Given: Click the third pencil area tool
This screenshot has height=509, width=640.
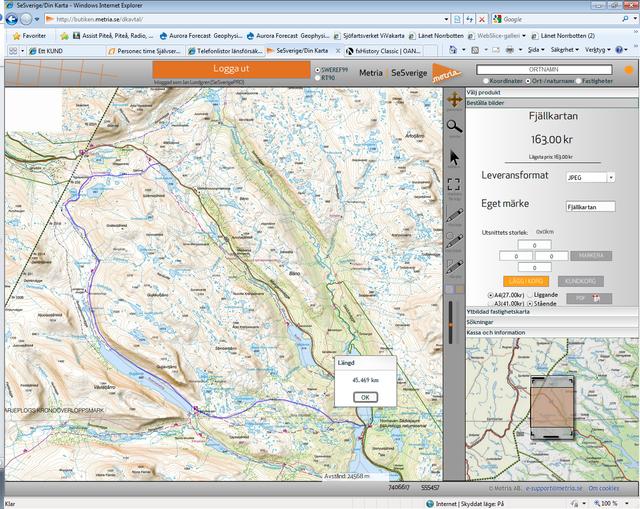Looking at the screenshot, I should point(454,267).
